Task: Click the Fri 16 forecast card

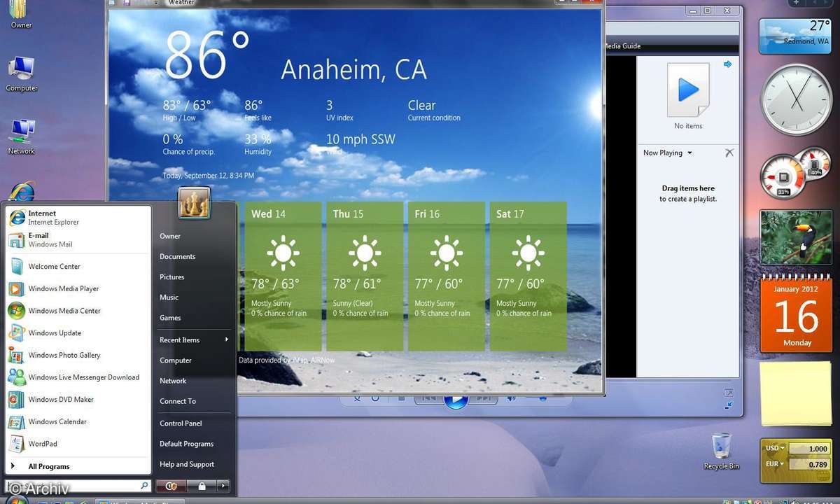Action: pyautogui.click(x=447, y=276)
